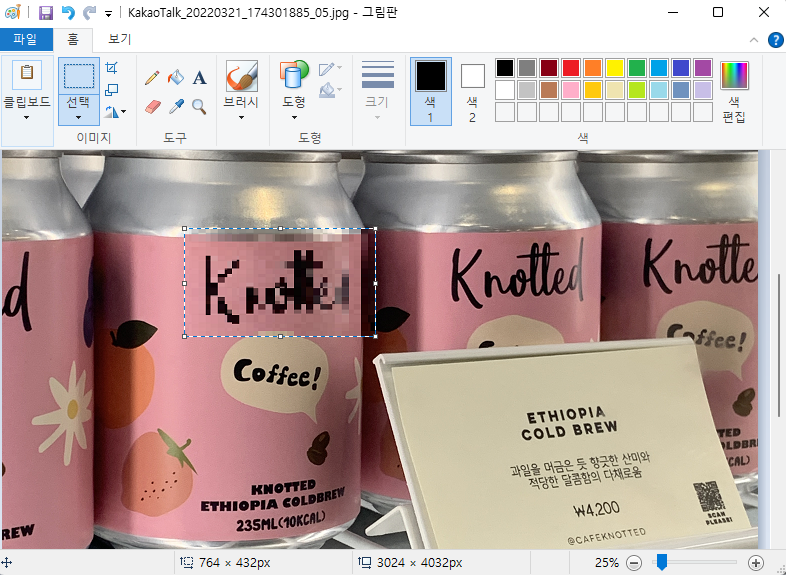Open the line Size thickness selector
Viewport: 786px width, 575px height.
[377, 90]
